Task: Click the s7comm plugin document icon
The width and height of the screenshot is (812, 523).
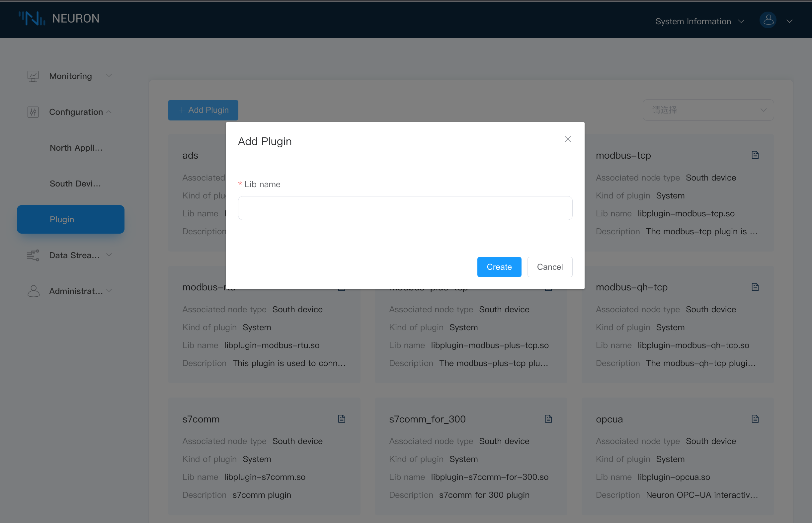Action: click(342, 418)
